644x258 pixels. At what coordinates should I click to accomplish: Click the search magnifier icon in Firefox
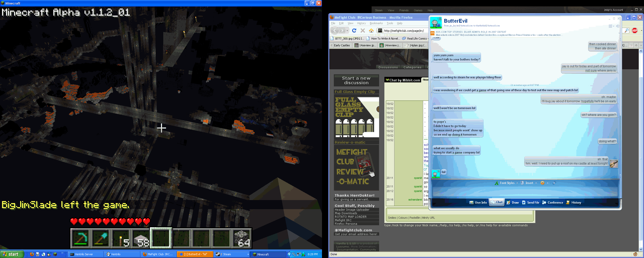pyautogui.click(x=627, y=30)
